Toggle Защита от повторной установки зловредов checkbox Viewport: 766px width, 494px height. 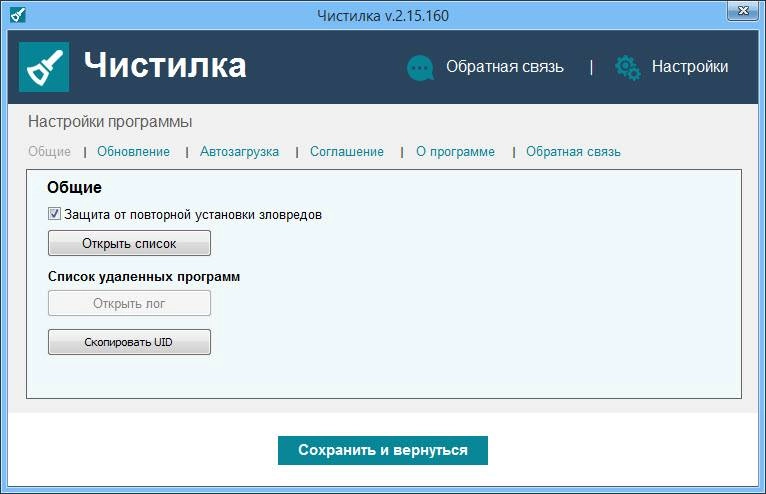[54, 214]
